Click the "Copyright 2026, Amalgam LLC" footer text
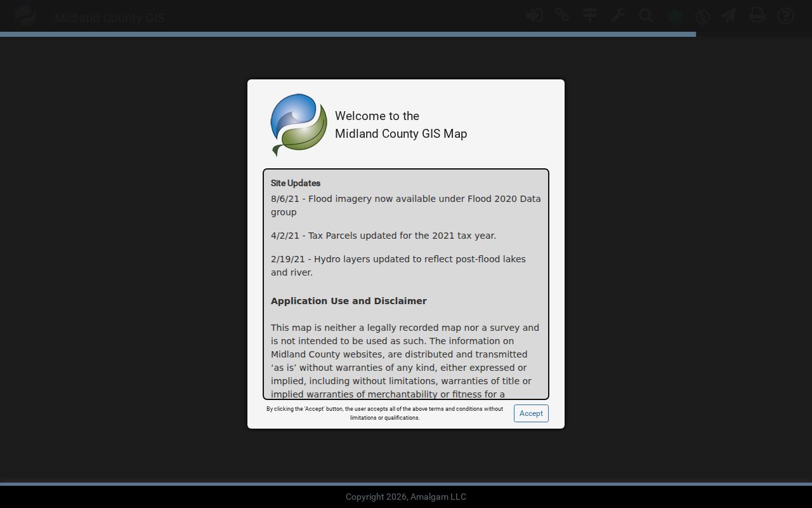The image size is (812, 508). point(406,497)
